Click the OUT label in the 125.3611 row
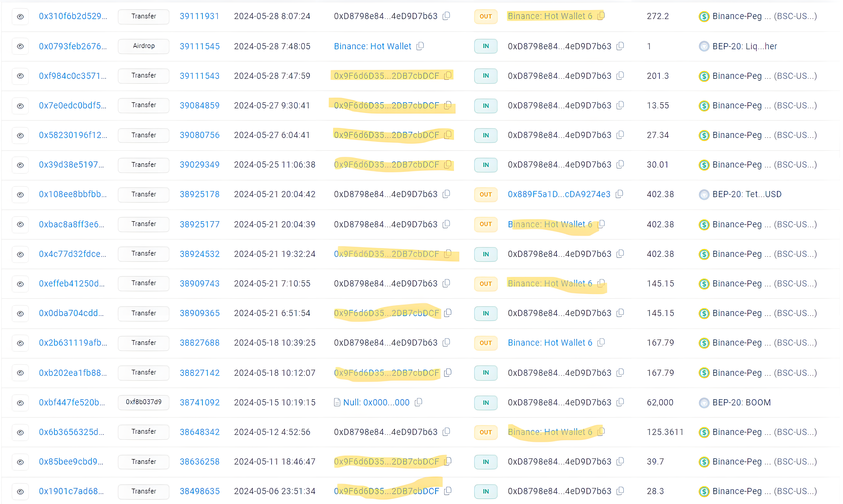 click(x=485, y=432)
